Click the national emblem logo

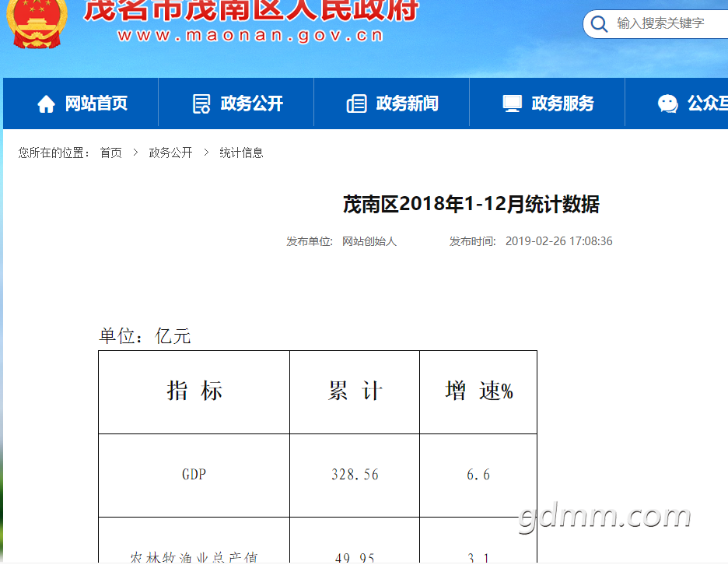(36, 23)
